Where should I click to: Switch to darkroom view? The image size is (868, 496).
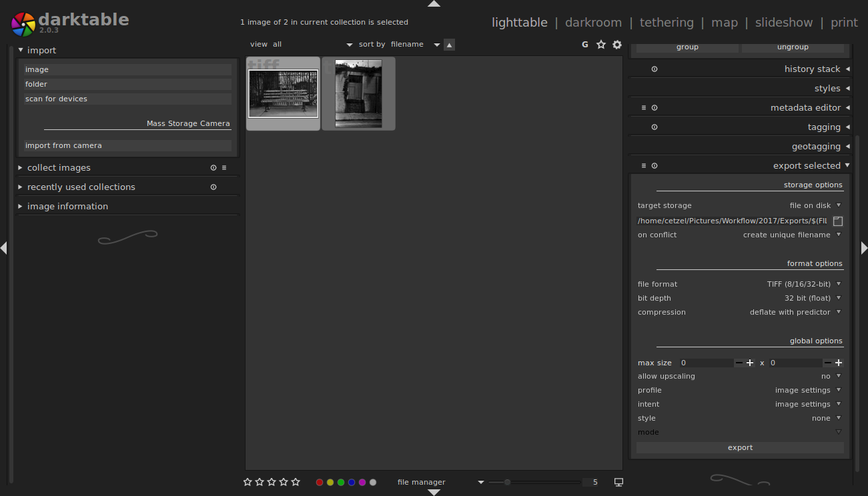coord(593,23)
